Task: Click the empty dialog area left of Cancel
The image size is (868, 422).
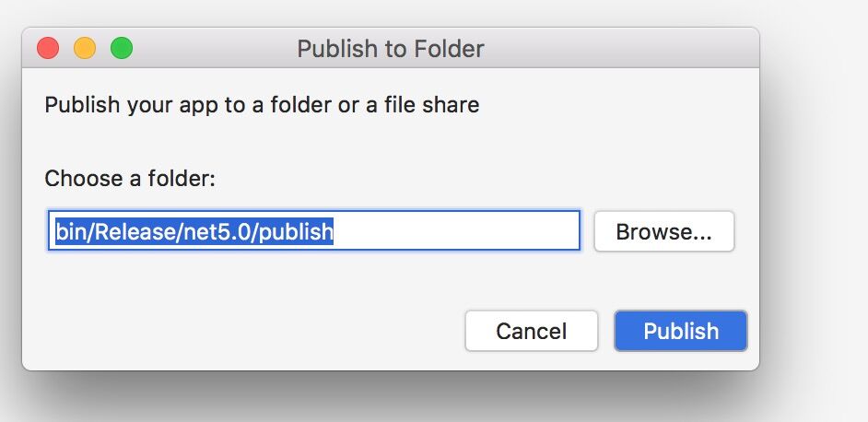Action: coord(249,331)
